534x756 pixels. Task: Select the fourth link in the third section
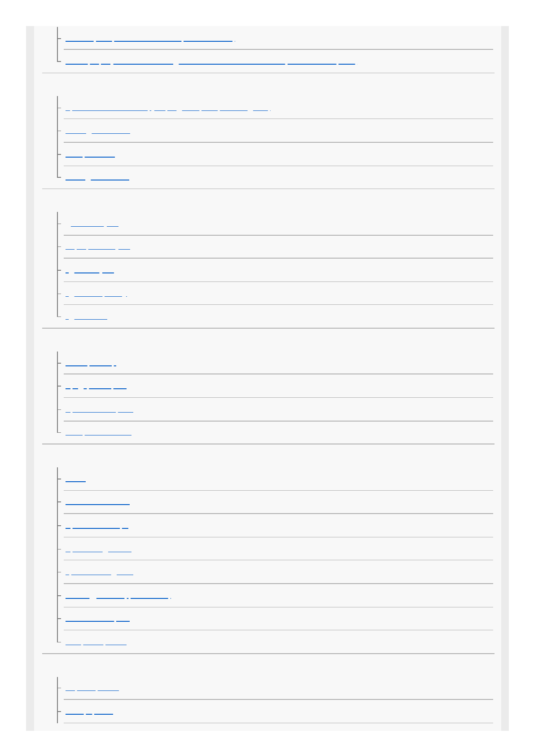click(x=96, y=295)
